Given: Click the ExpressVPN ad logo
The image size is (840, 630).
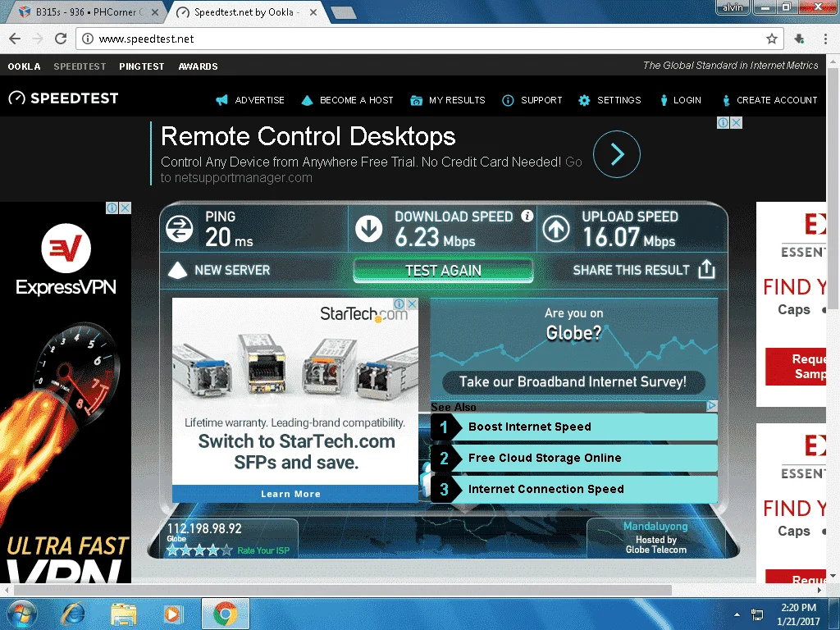Looking at the screenshot, I should pyautogui.click(x=66, y=259).
